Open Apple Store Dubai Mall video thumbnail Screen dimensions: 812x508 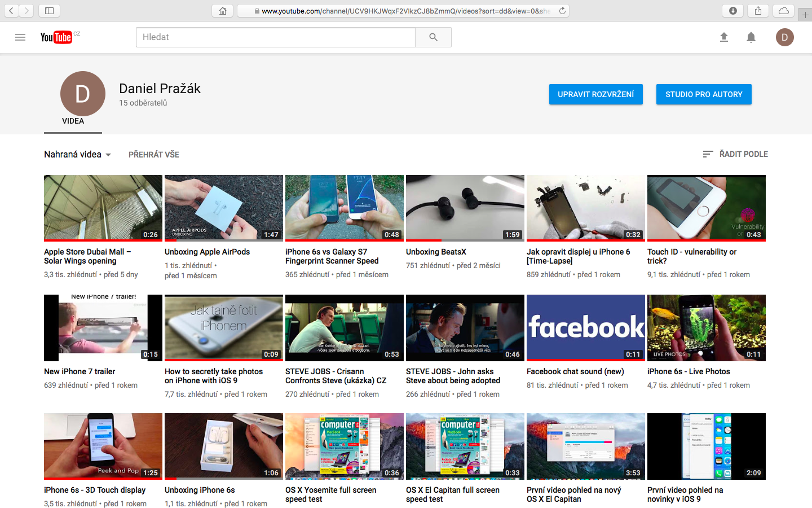pos(103,208)
